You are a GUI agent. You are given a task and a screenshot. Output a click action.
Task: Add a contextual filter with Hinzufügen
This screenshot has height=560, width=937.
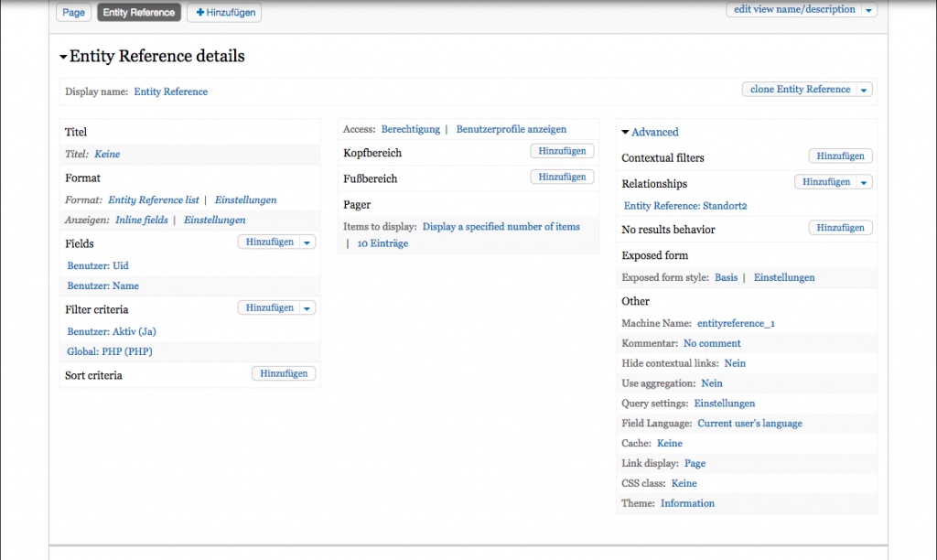coord(840,157)
